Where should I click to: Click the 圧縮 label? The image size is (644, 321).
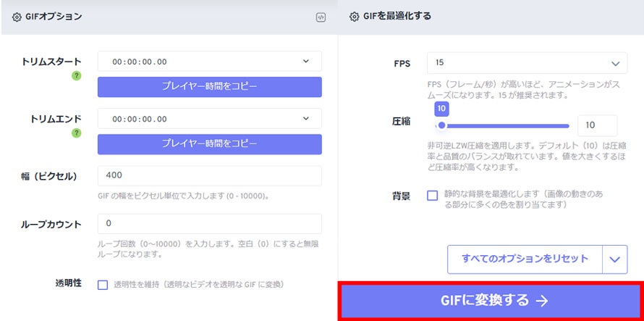tap(402, 122)
